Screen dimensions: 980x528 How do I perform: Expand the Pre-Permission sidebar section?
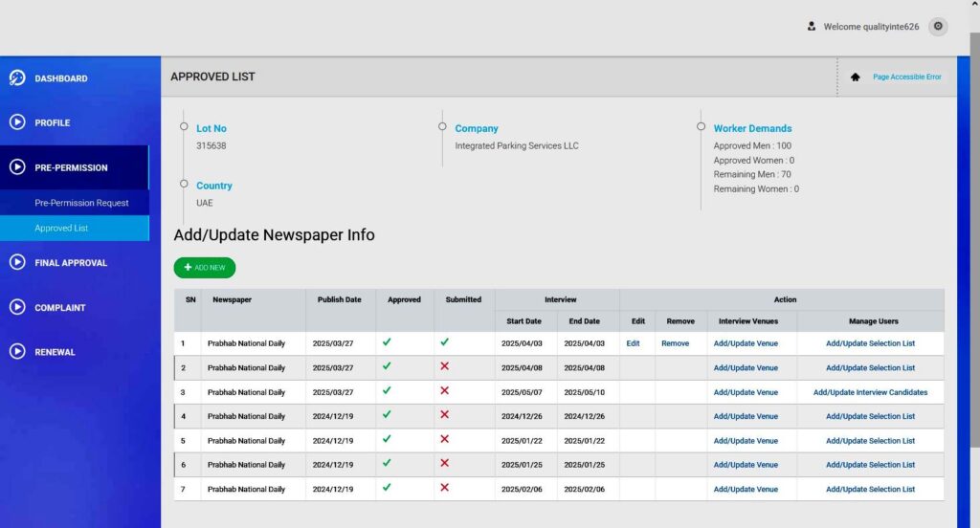72,167
